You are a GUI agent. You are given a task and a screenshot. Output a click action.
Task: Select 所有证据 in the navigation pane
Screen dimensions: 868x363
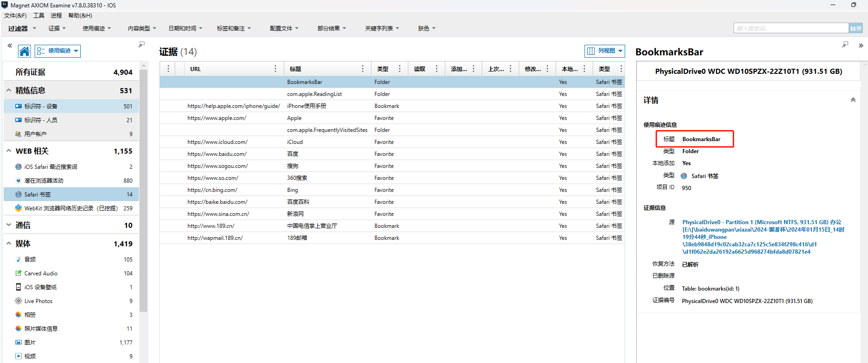pos(71,72)
